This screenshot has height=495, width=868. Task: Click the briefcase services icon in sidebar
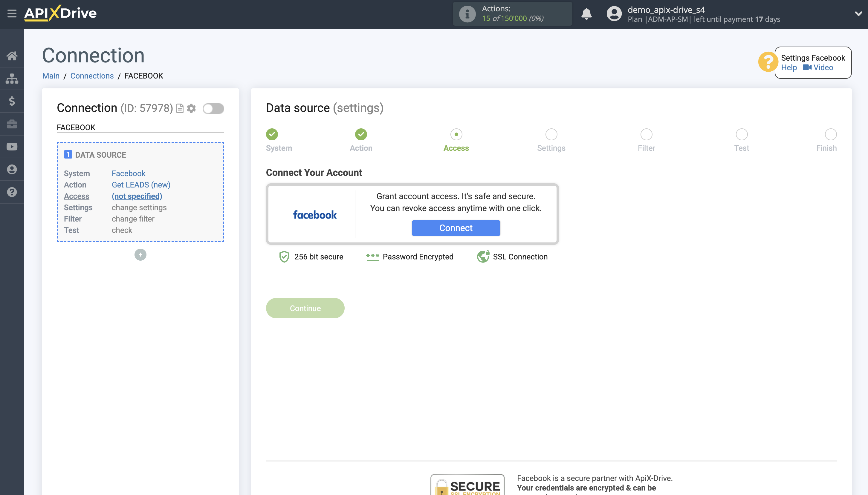click(x=12, y=124)
